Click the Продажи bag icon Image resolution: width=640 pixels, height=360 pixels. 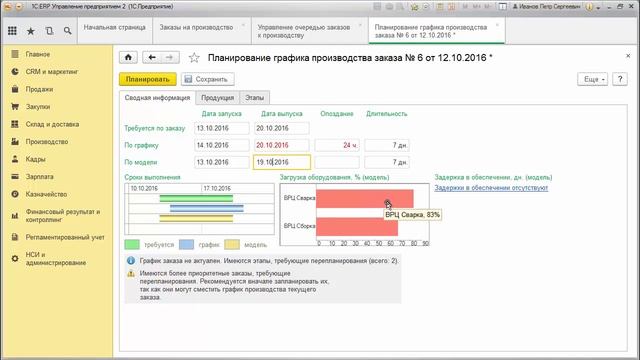click(15, 89)
